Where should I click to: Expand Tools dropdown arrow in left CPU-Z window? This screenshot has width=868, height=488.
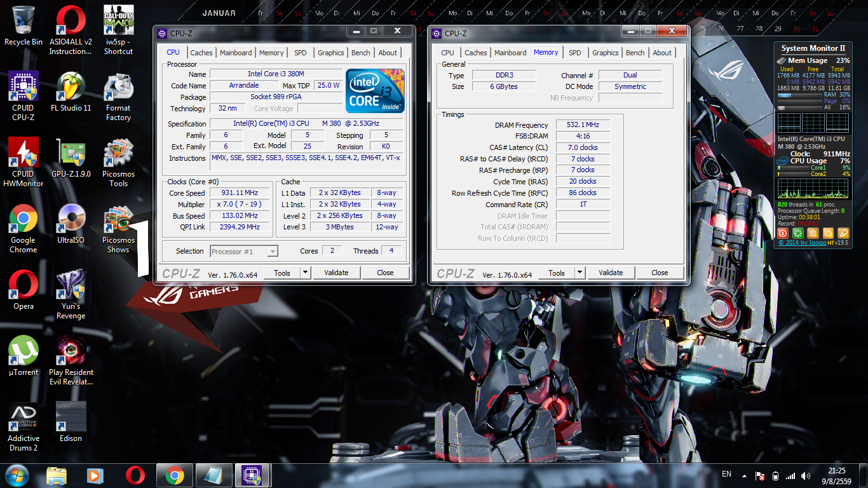(305, 273)
